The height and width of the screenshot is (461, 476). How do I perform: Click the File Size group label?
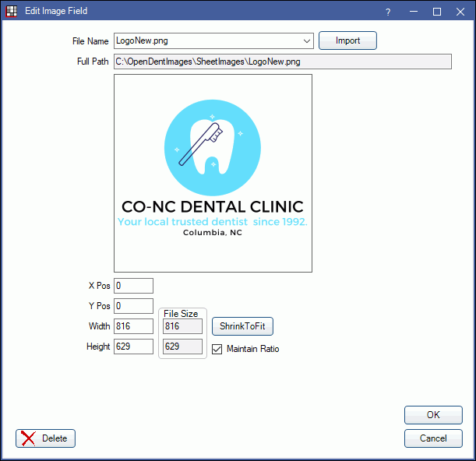[x=181, y=314]
